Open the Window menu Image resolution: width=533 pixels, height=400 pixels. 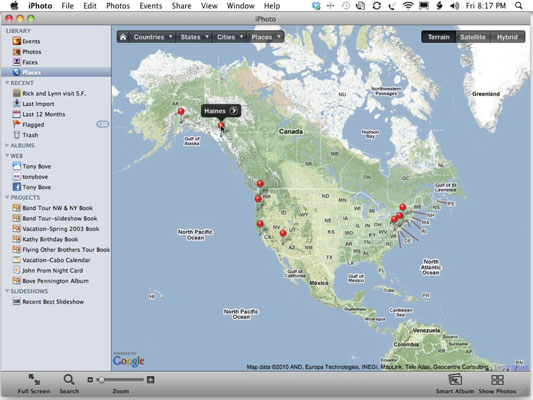[241, 6]
